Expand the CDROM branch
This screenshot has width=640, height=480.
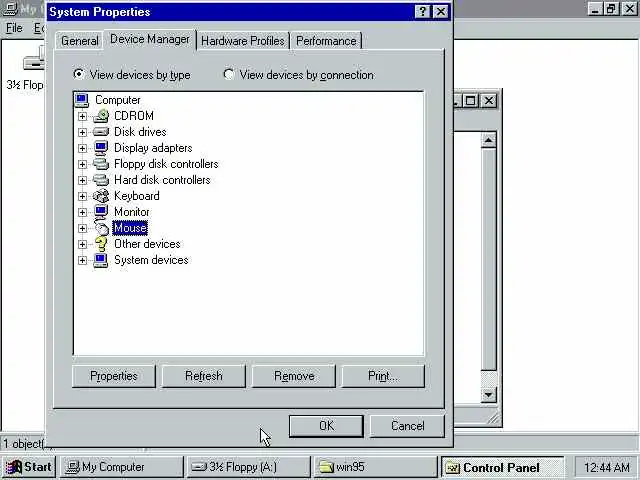(x=82, y=116)
